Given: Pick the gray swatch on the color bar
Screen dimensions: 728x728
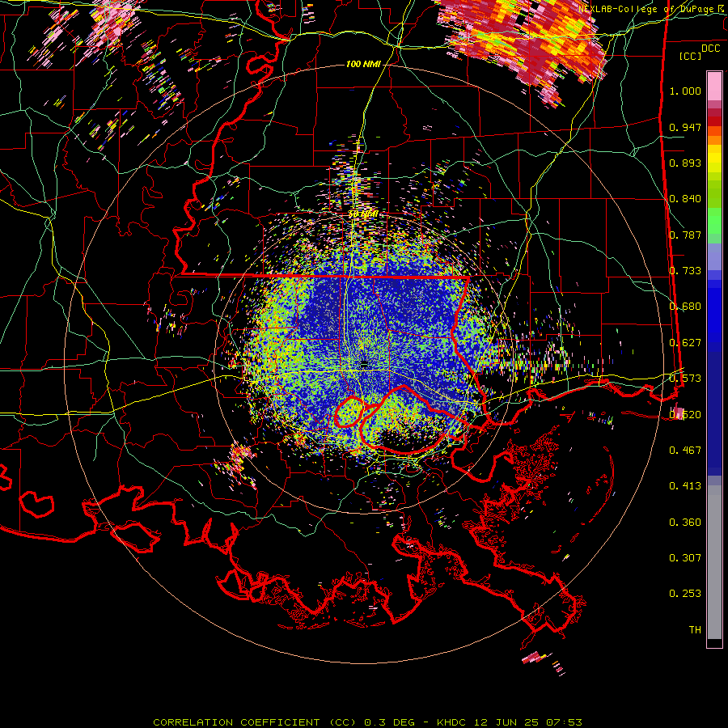Looking at the screenshot, I should click(x=714, y=562).
